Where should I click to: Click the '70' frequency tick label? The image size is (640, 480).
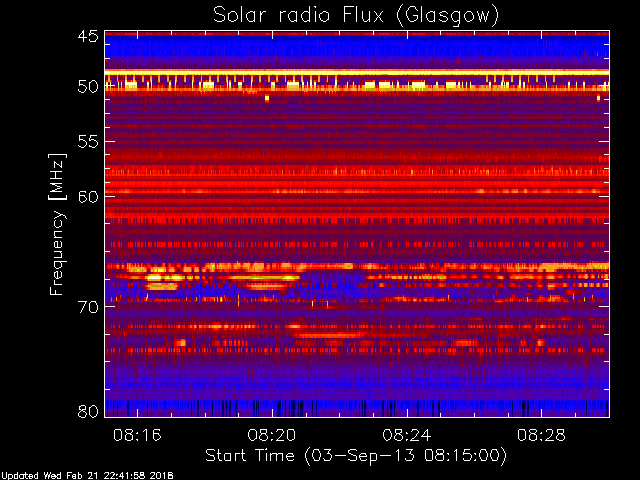88,307
